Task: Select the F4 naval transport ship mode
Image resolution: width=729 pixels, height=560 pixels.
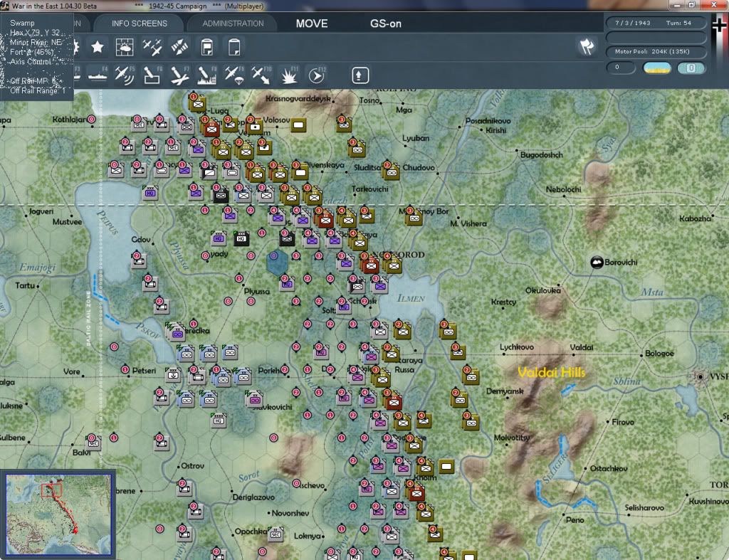Action: 97,75
